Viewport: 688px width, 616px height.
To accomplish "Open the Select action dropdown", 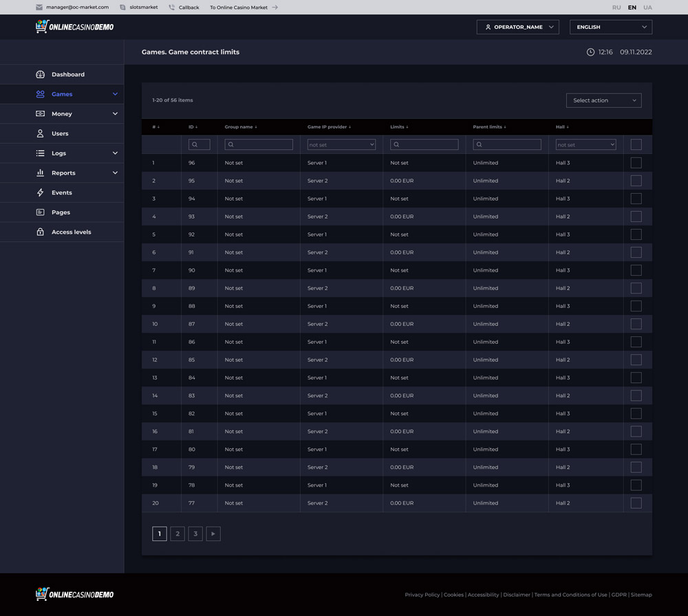I will (603, 100).
